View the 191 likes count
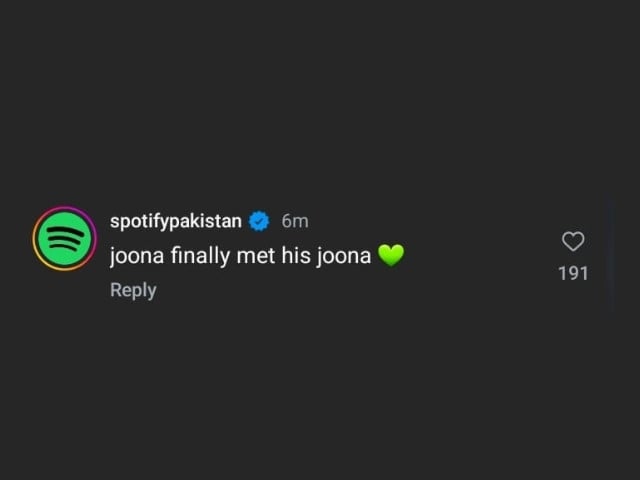Image resolution: width=640 pixels, height=480 pixels. tap(573, 273)
